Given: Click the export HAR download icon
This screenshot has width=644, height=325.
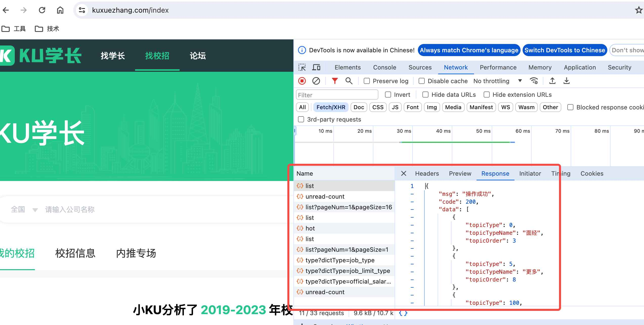Looking at the screenshot, I should pyautogui.click(x=567, y=81).
